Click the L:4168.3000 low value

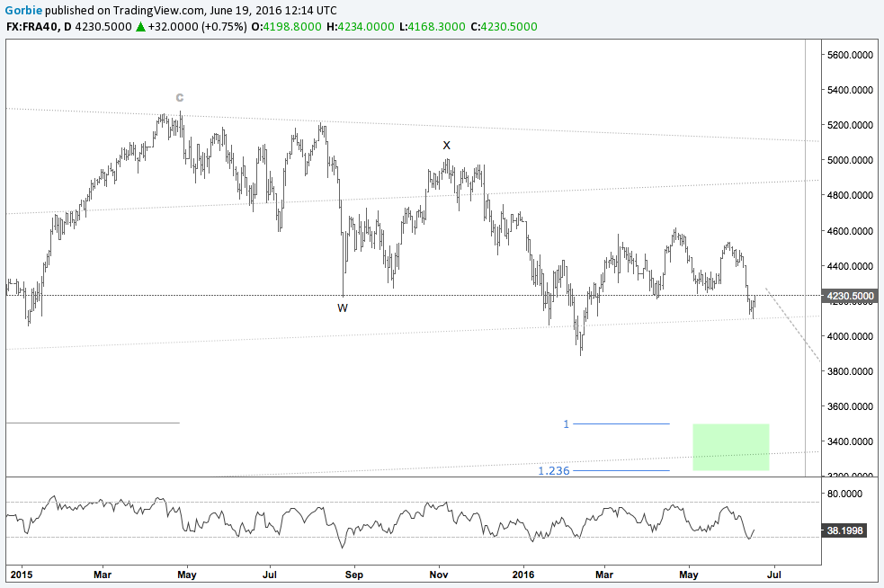point(433,26)
